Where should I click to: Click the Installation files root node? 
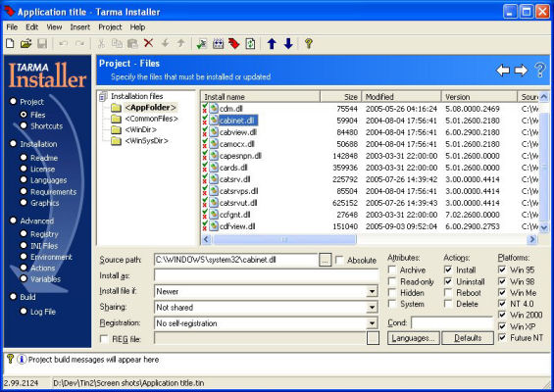pyautogui.click(x=136, y=96)
